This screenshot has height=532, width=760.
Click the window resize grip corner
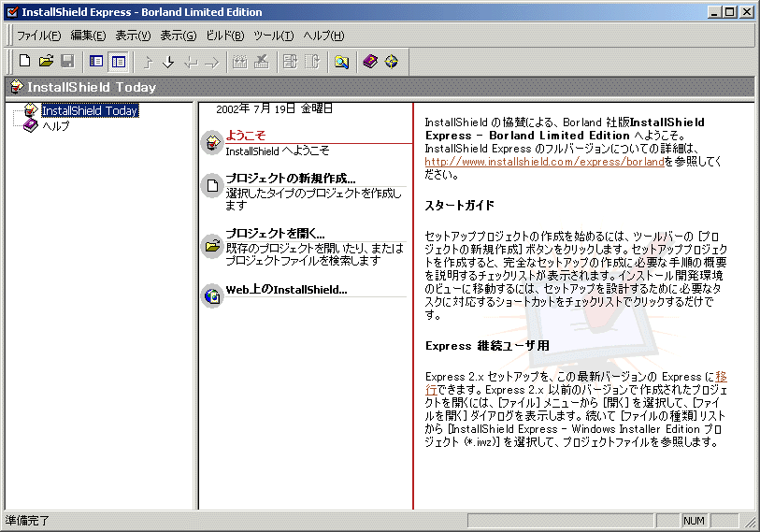point(750,522)
